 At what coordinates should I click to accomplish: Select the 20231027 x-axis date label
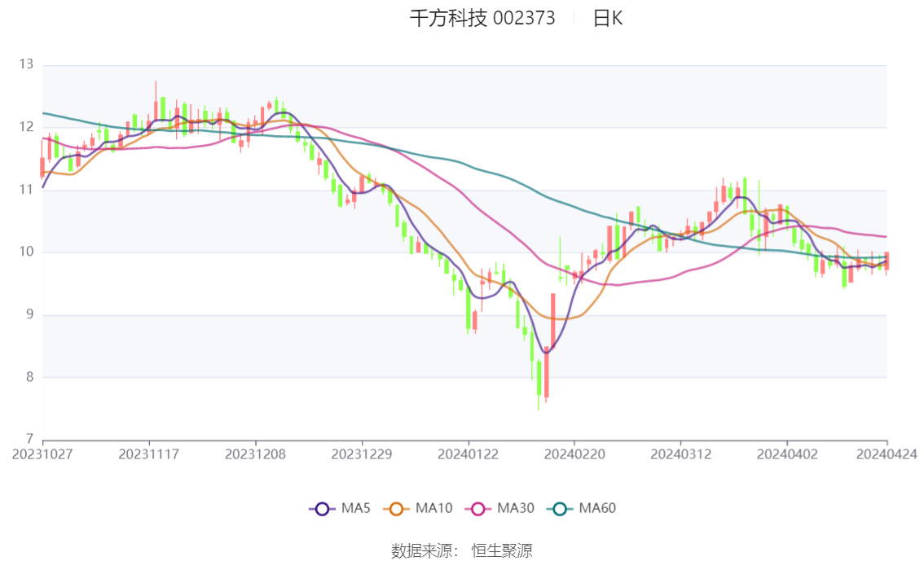coord(42,454)
